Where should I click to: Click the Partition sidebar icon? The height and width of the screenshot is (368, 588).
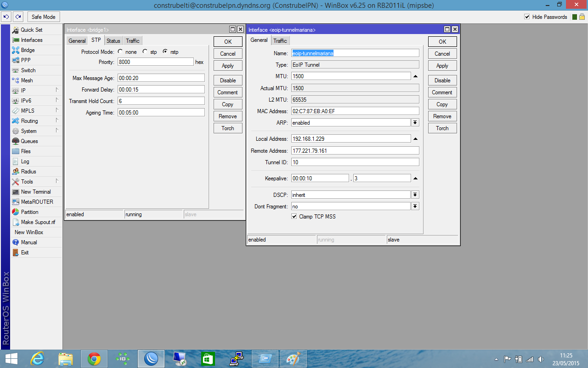point(16,212)
